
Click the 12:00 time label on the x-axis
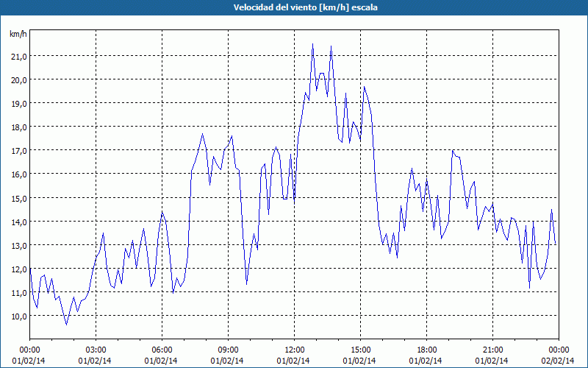[295, 350]
